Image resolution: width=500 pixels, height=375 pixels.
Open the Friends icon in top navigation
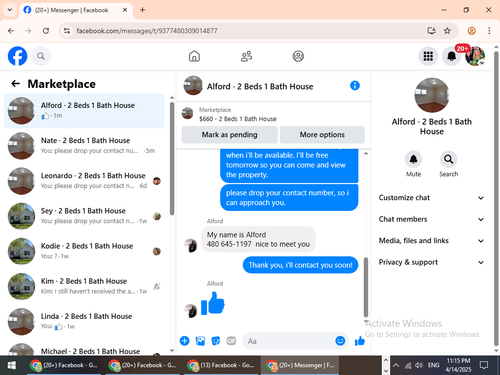[x=246, y=56]
